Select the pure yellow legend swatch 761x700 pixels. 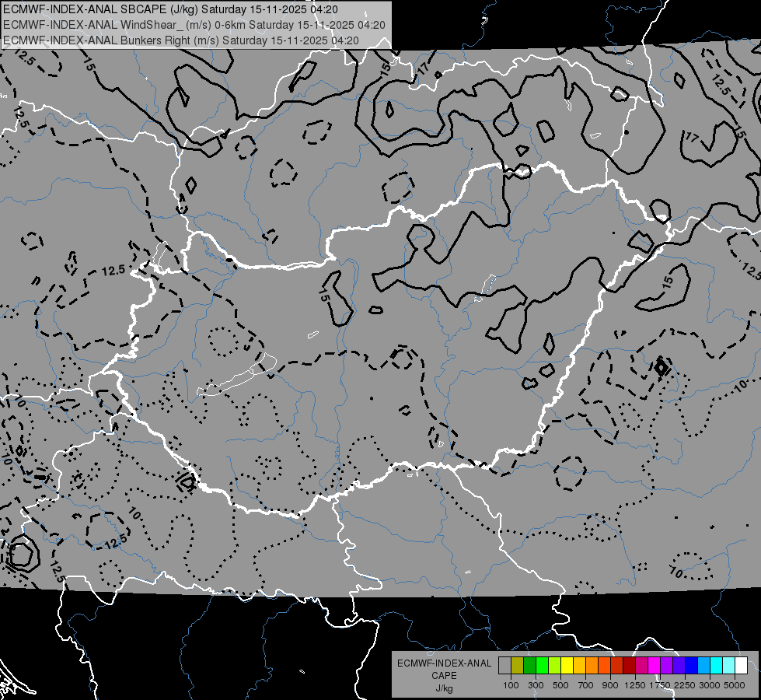(567, 666)
